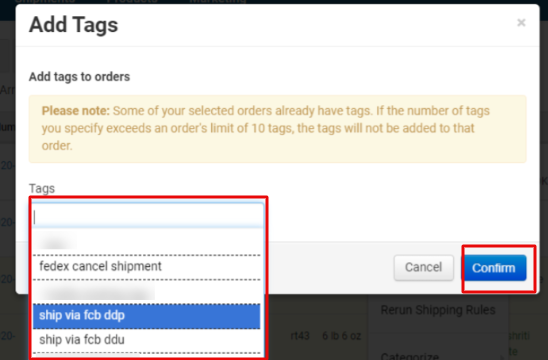
Task: Open the Categorize submenu entry
Action: pyautogui.click(x=410, y=357)
